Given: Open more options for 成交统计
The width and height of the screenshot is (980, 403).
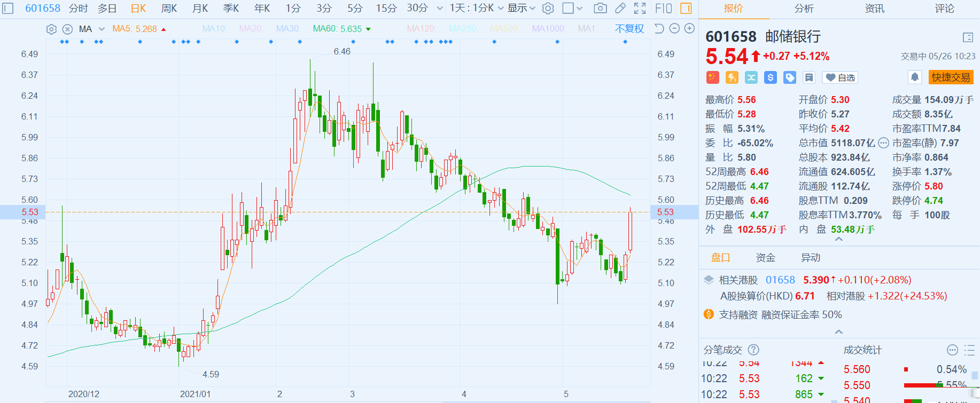Looking at the screenshot, I should point(952,350).
